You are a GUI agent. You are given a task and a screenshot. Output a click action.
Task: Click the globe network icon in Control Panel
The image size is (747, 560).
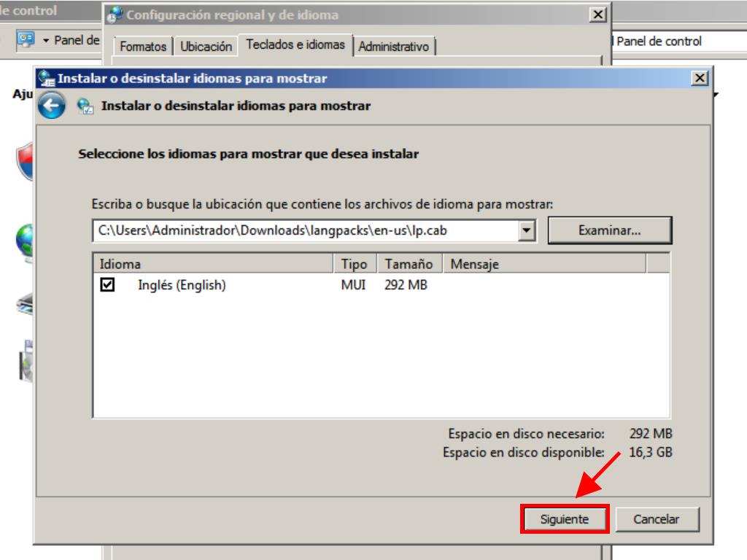(x=26, y=241)
